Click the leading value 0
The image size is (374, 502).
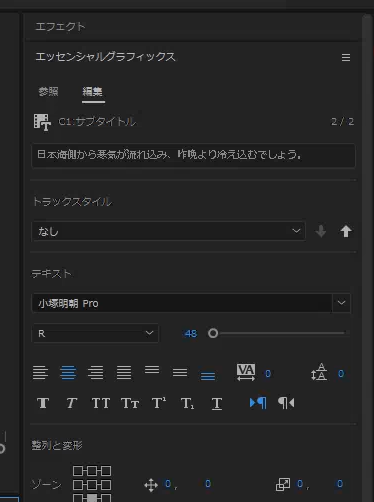pyautogui.click(x=341, y=374)
